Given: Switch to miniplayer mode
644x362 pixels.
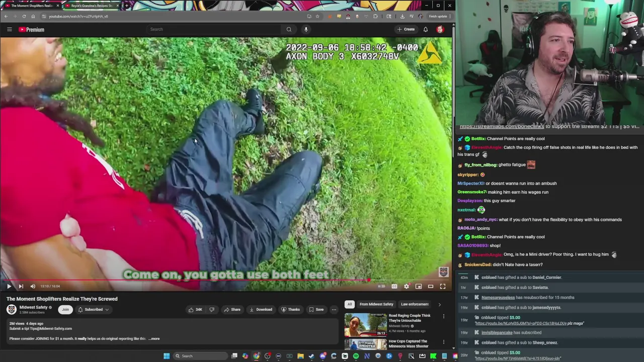Looking at the screenshot, I should [x=419, y=286].
